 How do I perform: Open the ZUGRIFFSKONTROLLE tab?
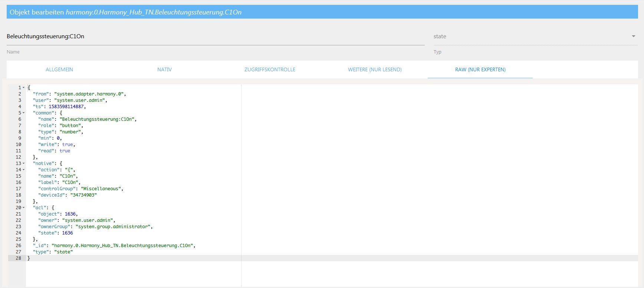click(270, 69)
